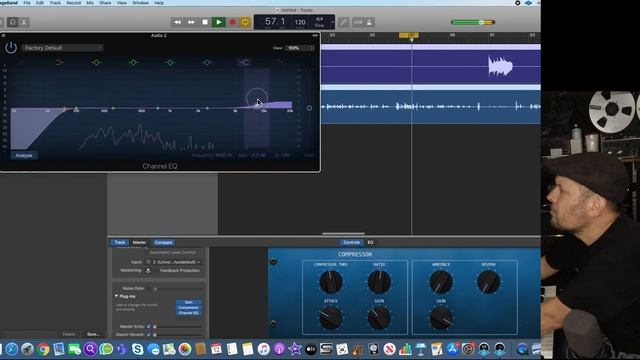Open the Mix menu
This screenshot has width=640, height=360.
(90, 3)
